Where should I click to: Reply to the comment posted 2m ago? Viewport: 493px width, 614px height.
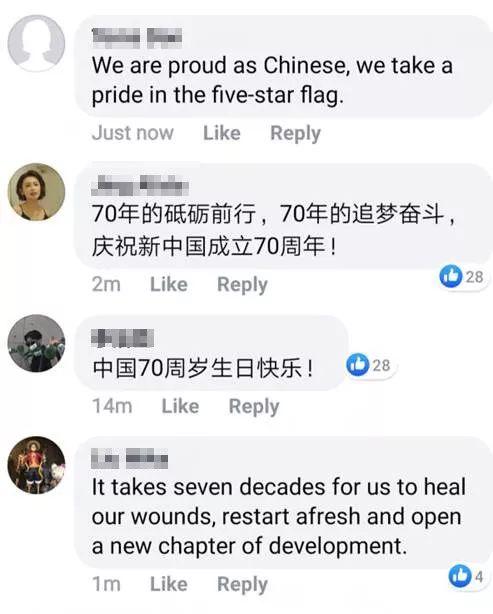242,285
